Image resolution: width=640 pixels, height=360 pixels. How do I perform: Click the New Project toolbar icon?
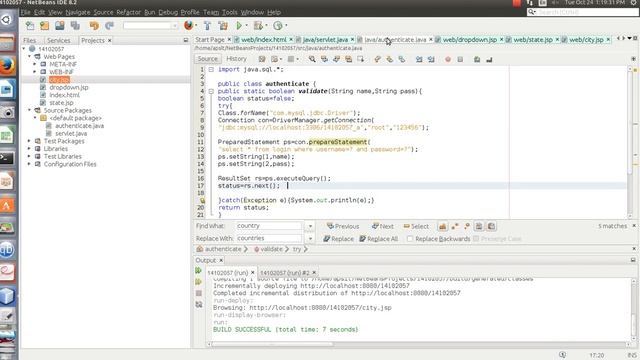44,26
